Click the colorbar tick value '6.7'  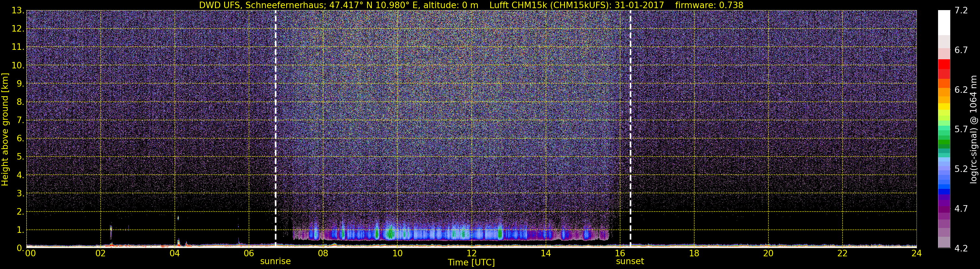pos(961,50)
